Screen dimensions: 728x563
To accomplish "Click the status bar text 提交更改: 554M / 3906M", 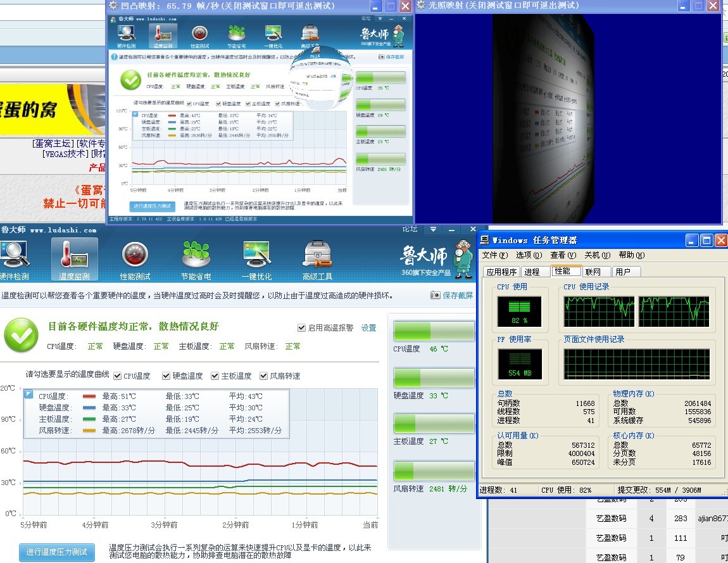I will [659, 490].
